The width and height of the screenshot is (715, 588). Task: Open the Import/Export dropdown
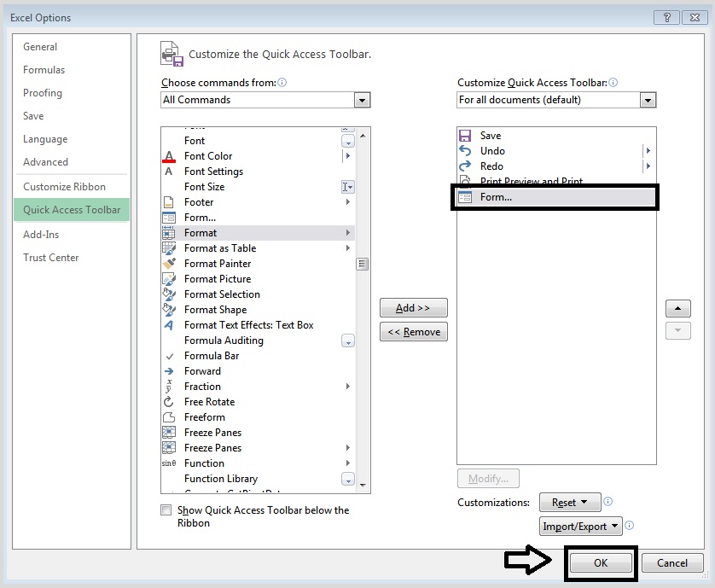(x=580, y=526)
